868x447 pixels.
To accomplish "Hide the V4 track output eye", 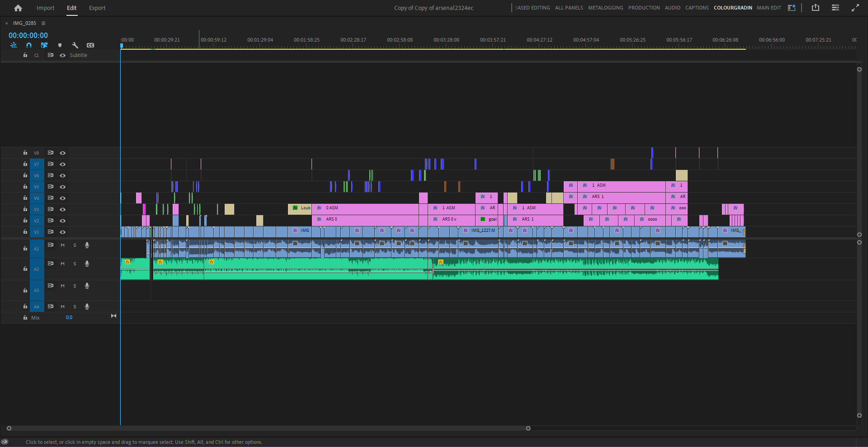I will pyautogui.click(x=63, y=198).
